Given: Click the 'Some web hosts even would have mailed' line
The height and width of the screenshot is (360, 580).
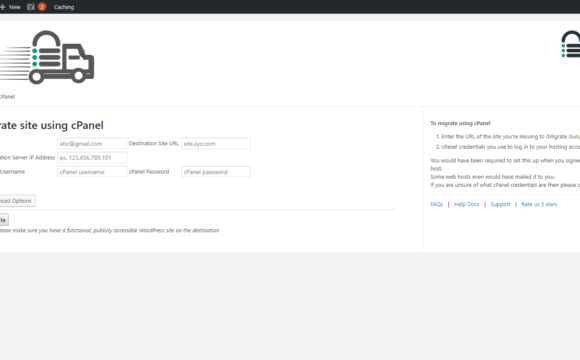Looking at the screenshot, I should pos(492,177).
